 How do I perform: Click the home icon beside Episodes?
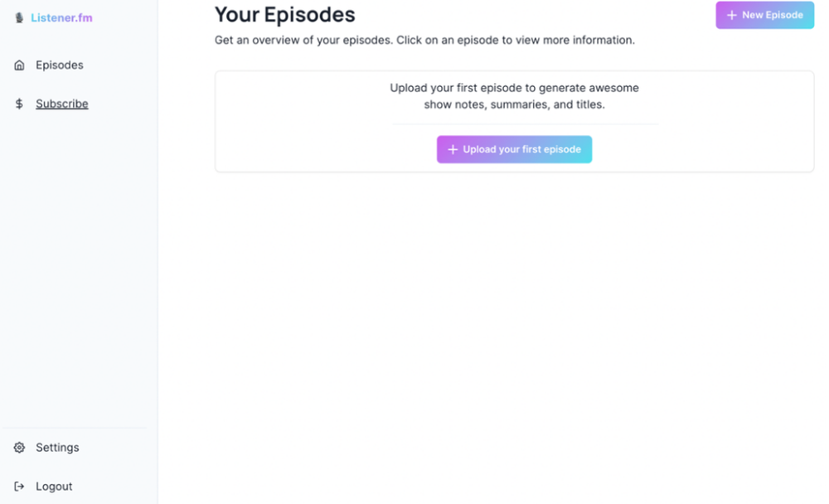coord(19,65)
